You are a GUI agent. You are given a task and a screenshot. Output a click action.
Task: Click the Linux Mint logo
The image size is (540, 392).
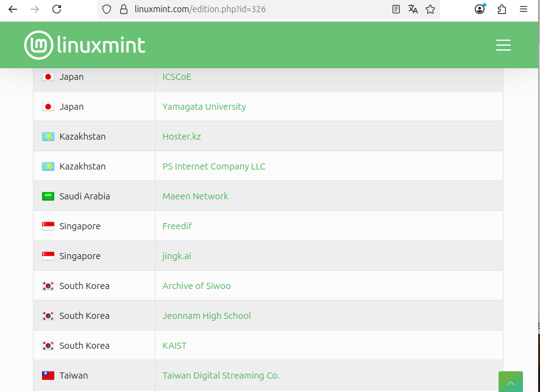[x=85, y=45]
